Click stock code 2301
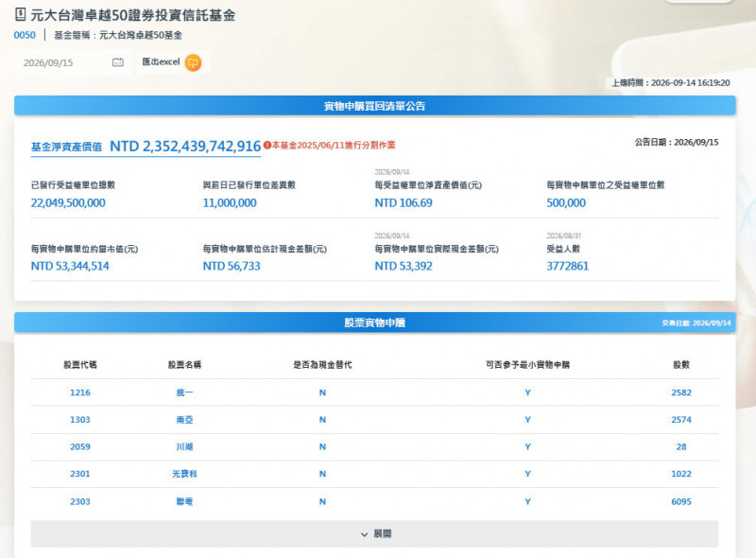This screenshot has height=558, width=756. pos(80,474)
